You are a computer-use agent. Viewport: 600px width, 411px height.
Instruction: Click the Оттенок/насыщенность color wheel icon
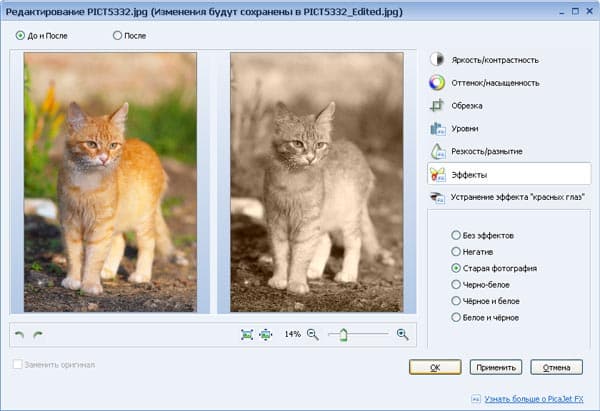[x=437, y=82]
